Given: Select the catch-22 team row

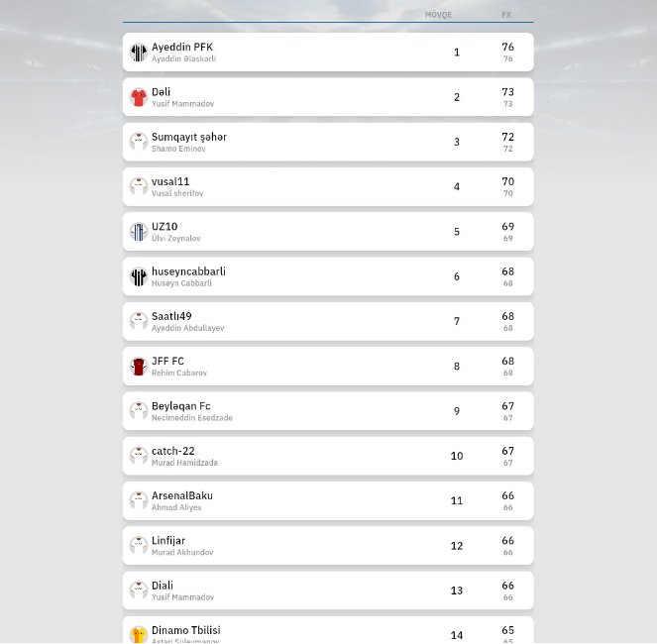Looking at the screenshot, I should [x=328, y=456].
